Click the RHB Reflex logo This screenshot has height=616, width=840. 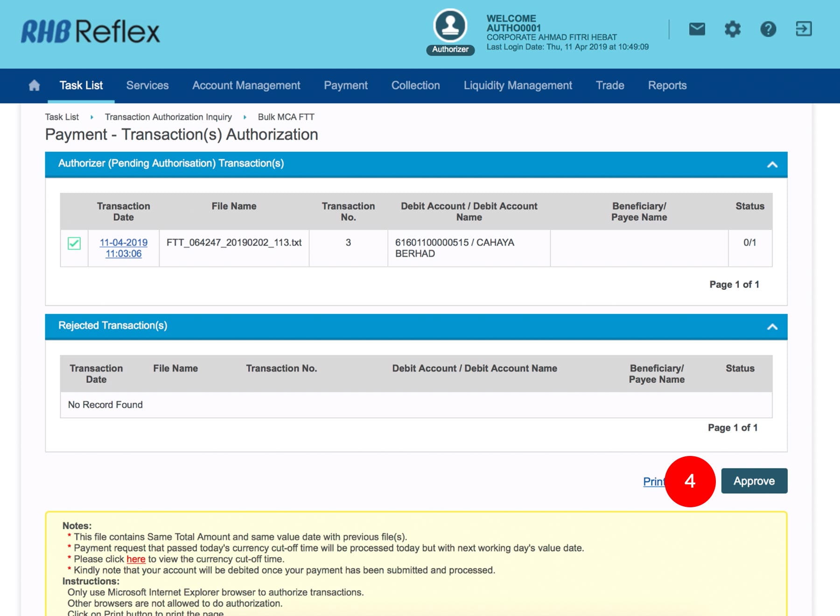91,31
